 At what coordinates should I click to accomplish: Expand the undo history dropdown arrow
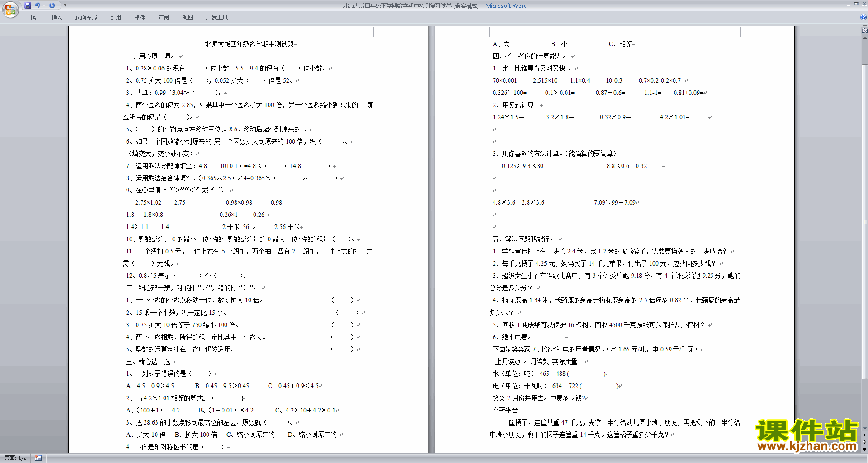(44, 5)
